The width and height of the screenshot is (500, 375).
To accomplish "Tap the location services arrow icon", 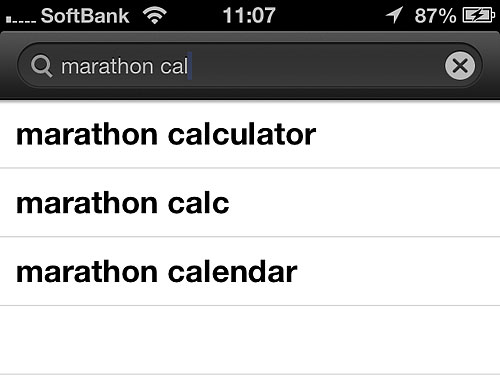I will pyautogui.click(x=394, y=15).
